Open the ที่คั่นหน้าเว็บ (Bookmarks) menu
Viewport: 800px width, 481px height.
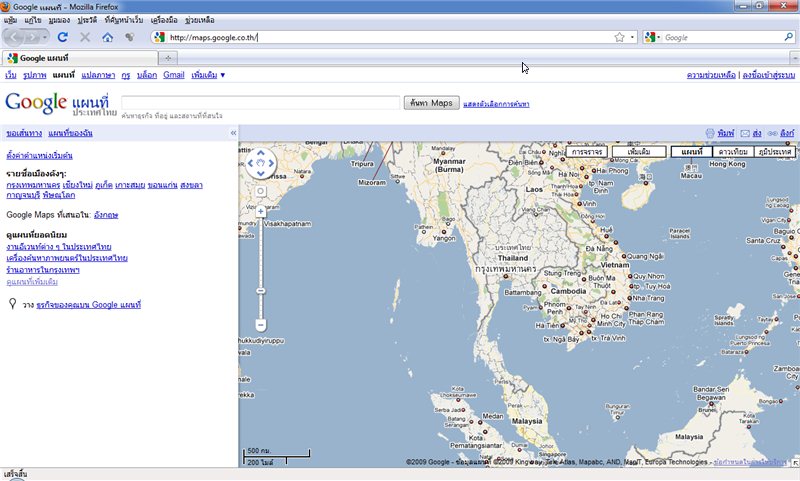tap(124, 20)
